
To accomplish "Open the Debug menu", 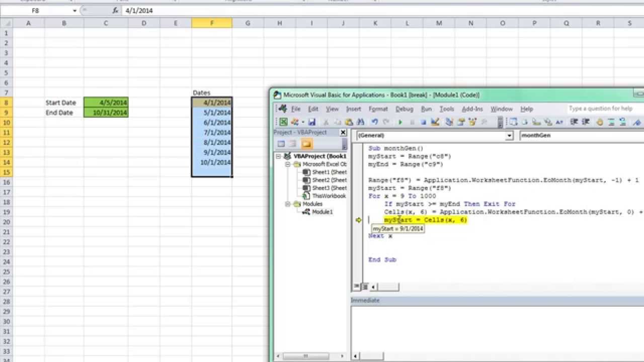I will (404, 109).
